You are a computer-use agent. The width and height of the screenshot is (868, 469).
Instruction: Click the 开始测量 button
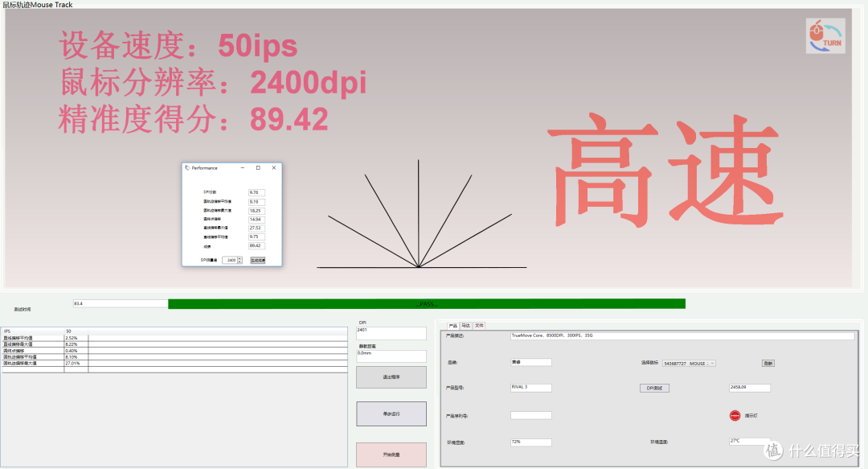point(391,455)
